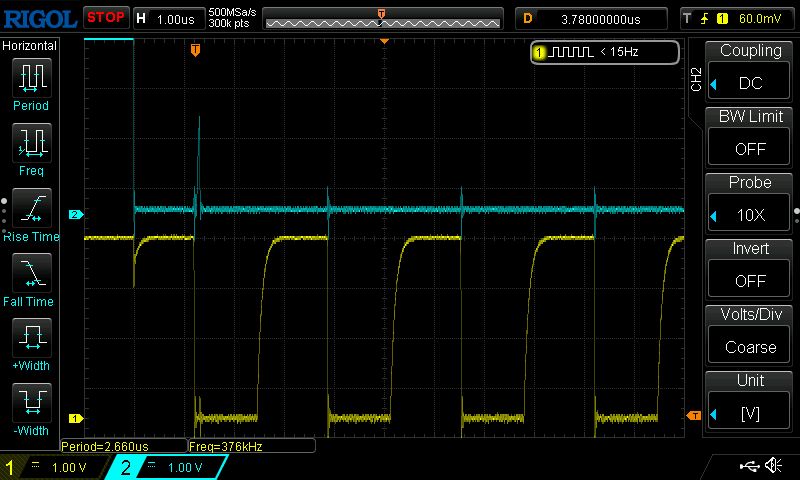This screenshot has width=800, height=480.
Task: Click the trigger rising edge icon
Action: pos(704,19)
